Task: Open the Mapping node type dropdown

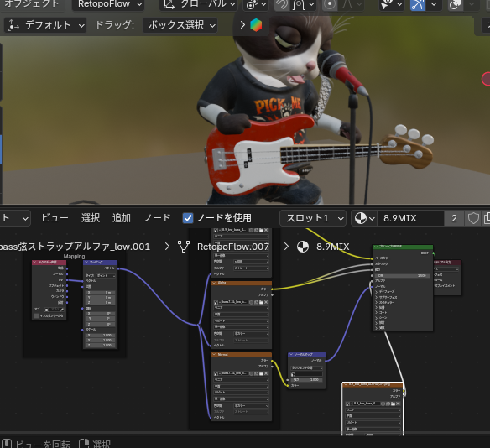Action: pyautogui.click(x=106, y=275)
